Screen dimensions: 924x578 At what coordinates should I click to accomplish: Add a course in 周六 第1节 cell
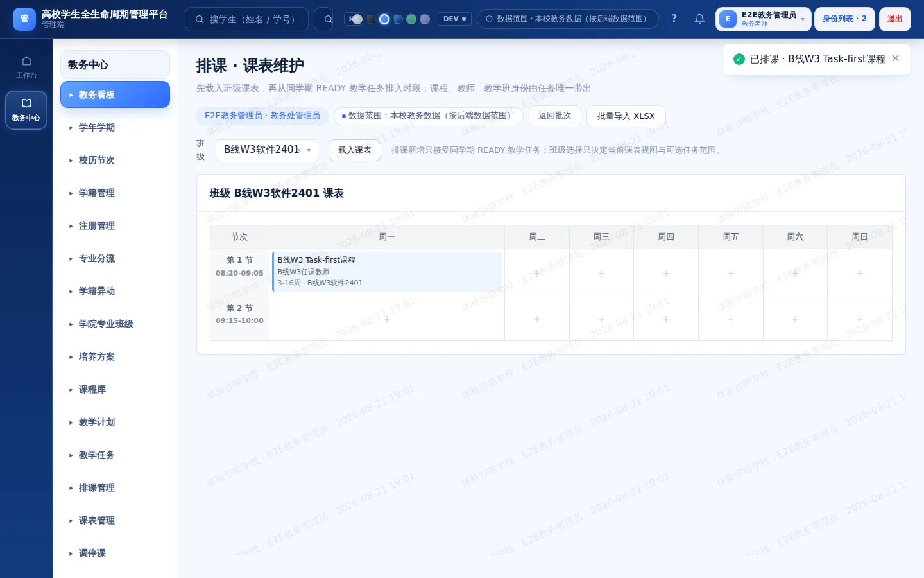pos(795,273)
